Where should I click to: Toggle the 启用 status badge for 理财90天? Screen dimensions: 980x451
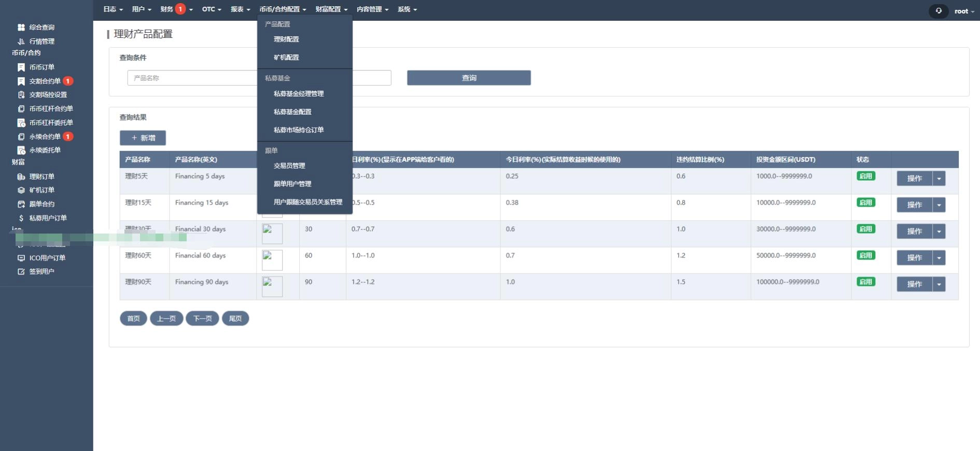[x=865, y=282]
